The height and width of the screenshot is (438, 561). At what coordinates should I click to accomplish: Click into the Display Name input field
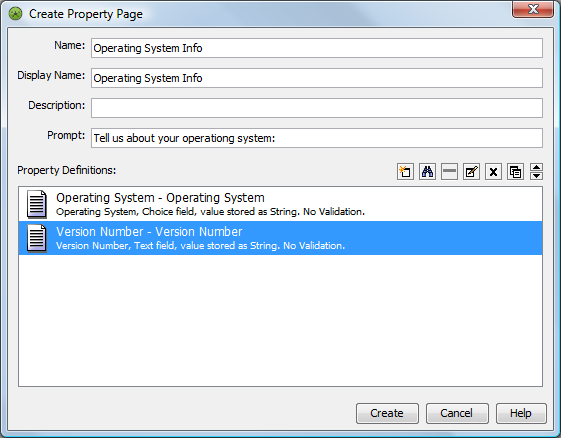(x=317, y=78)
